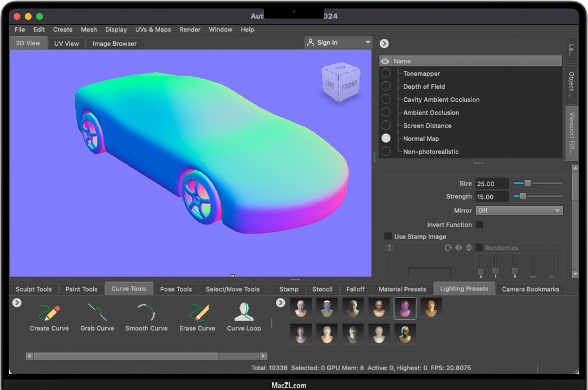Viewport: 588px width, 390px height.
Task: Enable the Tonemapper viewport filter
Action: [386, 73]
